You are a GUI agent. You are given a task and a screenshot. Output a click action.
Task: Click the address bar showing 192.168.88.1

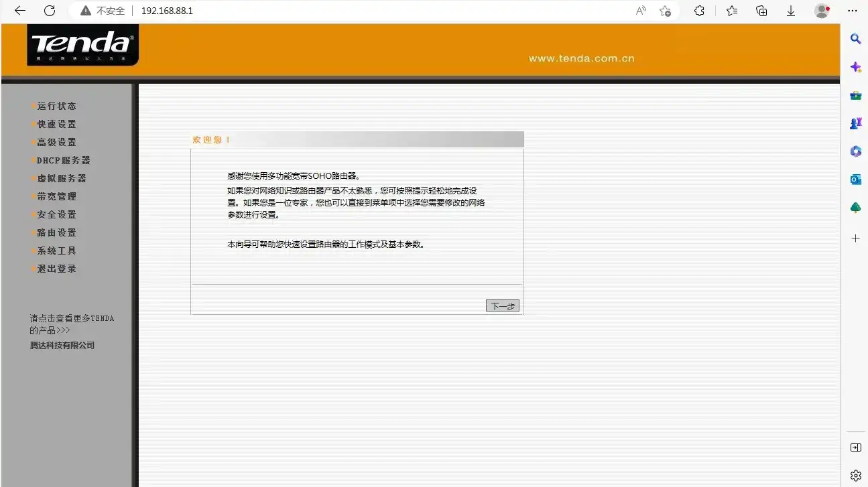(x=382, y=11)
